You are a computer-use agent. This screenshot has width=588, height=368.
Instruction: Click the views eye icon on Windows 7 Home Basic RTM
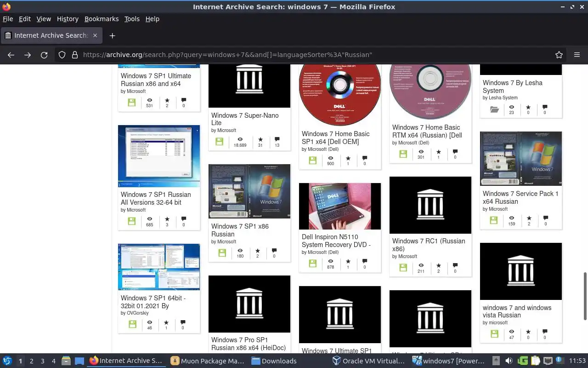421,152
